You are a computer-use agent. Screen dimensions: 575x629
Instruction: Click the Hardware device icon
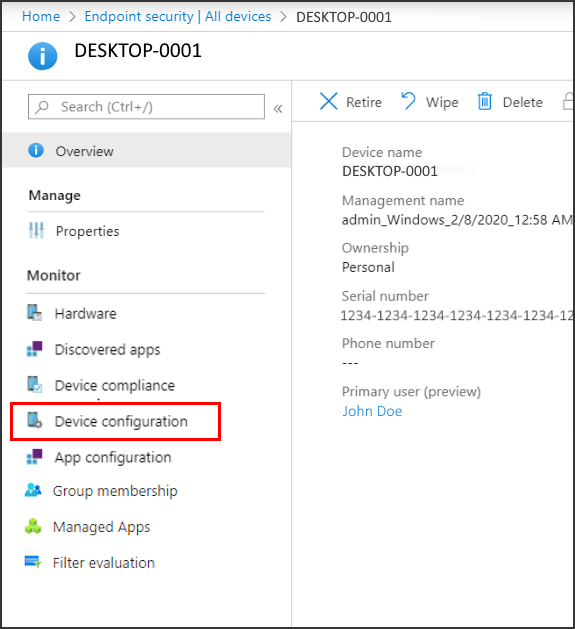(35, 313)
